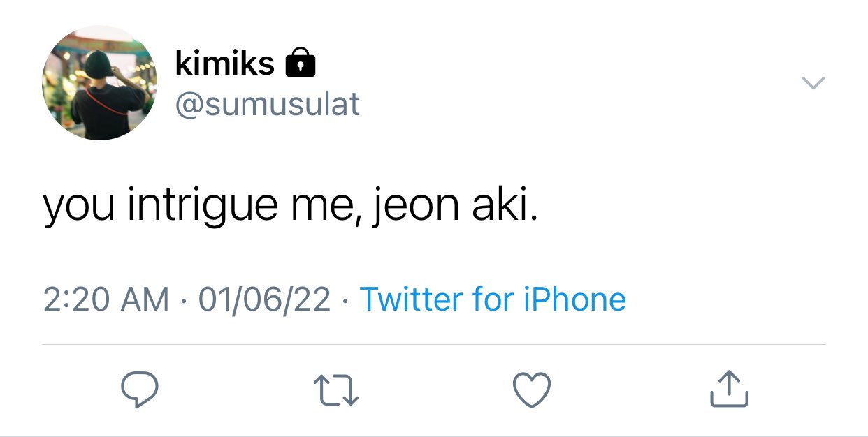Open the kimiks profile picture

tap(99, 83)
